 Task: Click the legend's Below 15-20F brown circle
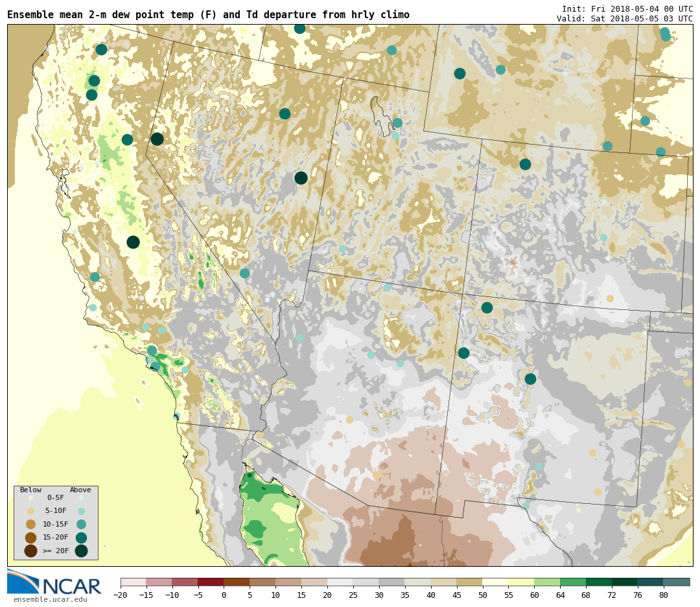click(30, 538)
